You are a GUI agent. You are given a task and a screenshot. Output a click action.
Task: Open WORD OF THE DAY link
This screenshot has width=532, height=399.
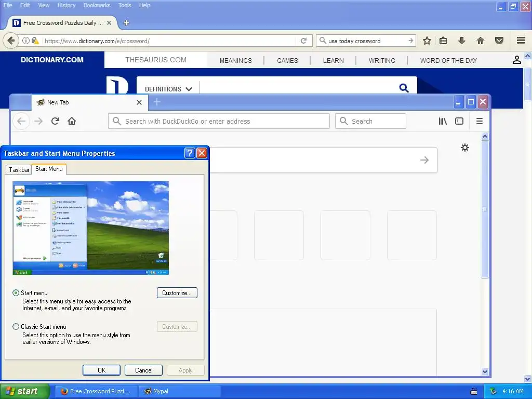pyautogui.click(x=448, y=61)
